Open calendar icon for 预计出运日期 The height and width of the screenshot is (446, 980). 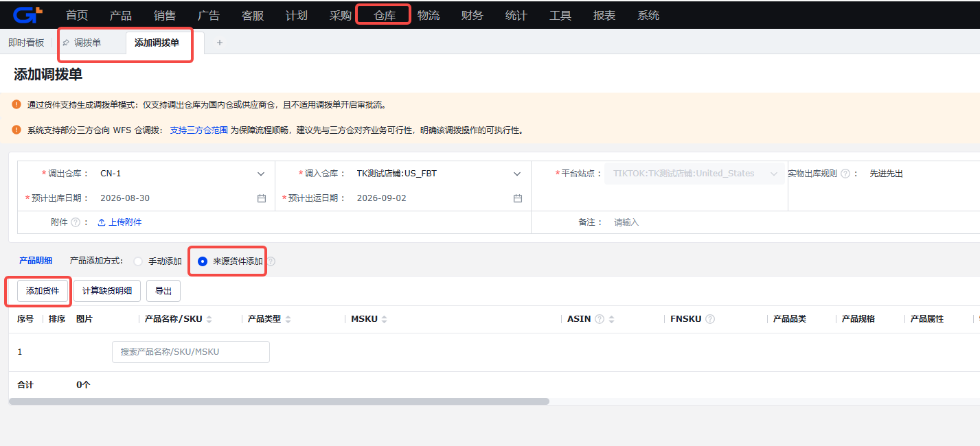(518, 198)
